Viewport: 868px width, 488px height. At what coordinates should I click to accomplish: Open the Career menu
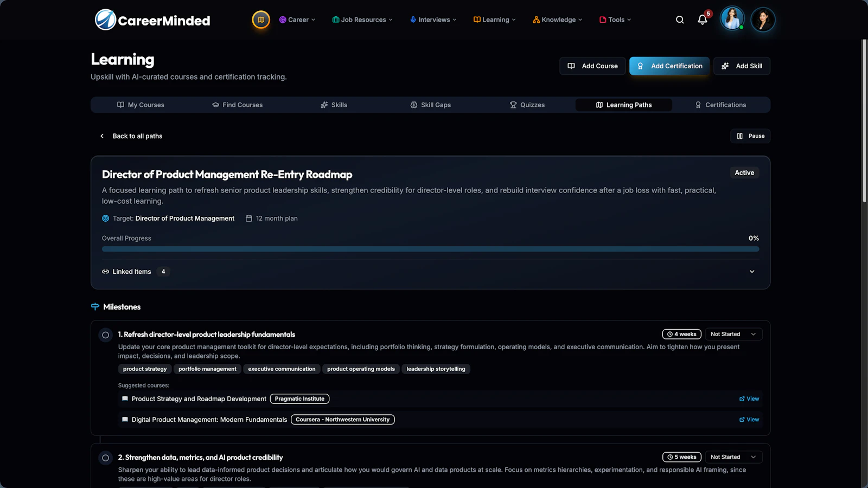pos(297,20)
